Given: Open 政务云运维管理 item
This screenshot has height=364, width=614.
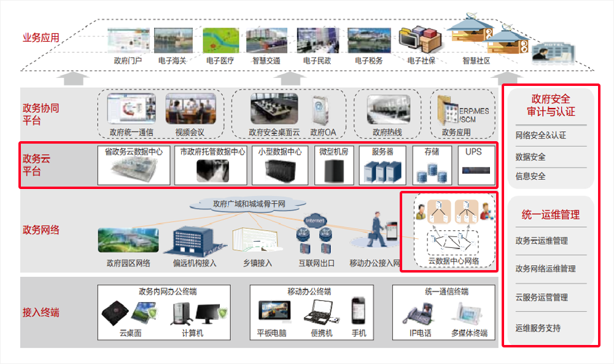Looking at the screenshot, I should click(542, 241).
